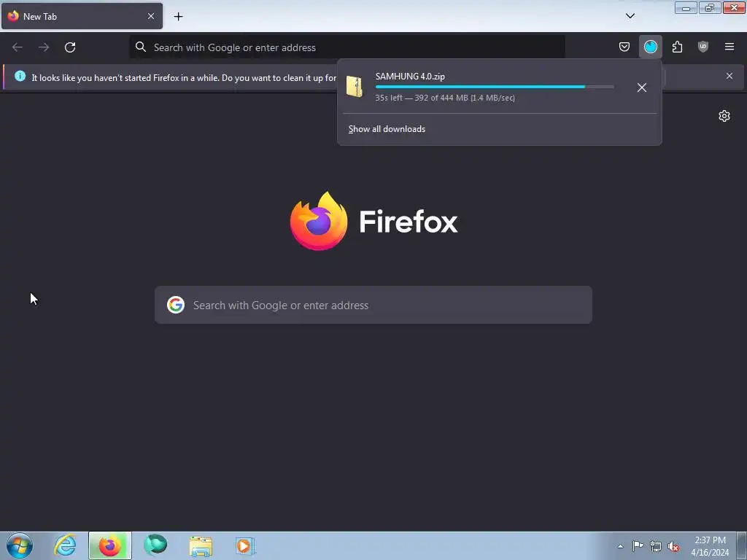747x560 pixels.
Task: Dismiss the Firefox refresh notification bar
Action: click(729, 76)
